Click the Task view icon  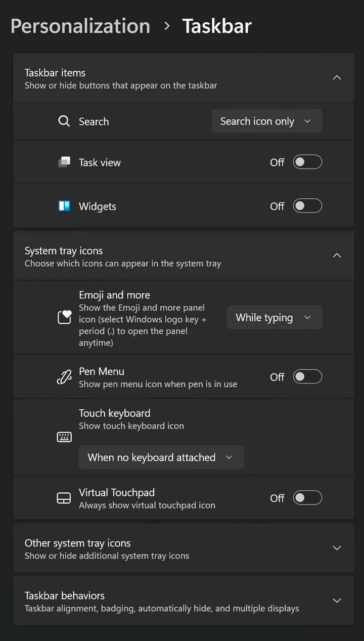(x=64, y=162)
